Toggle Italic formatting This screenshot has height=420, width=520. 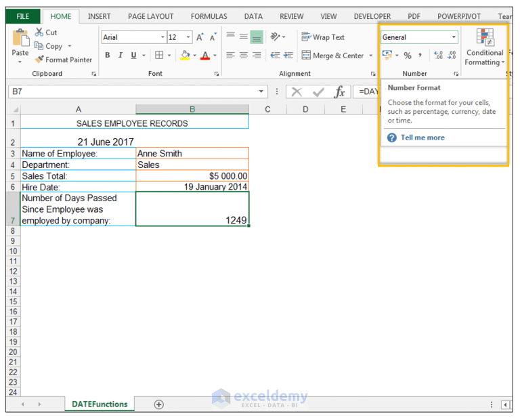(x=121, y=55)
